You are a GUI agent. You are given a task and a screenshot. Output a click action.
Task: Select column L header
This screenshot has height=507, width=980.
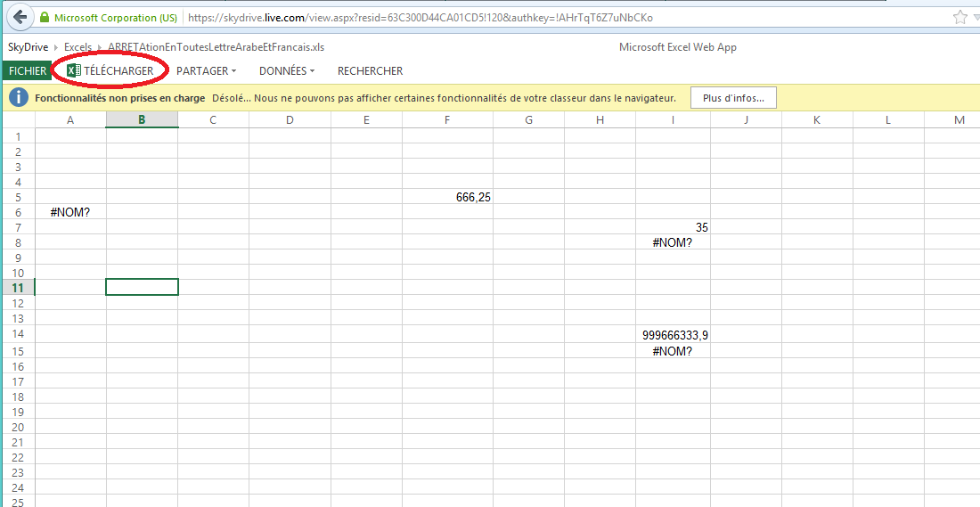[889, 120]
